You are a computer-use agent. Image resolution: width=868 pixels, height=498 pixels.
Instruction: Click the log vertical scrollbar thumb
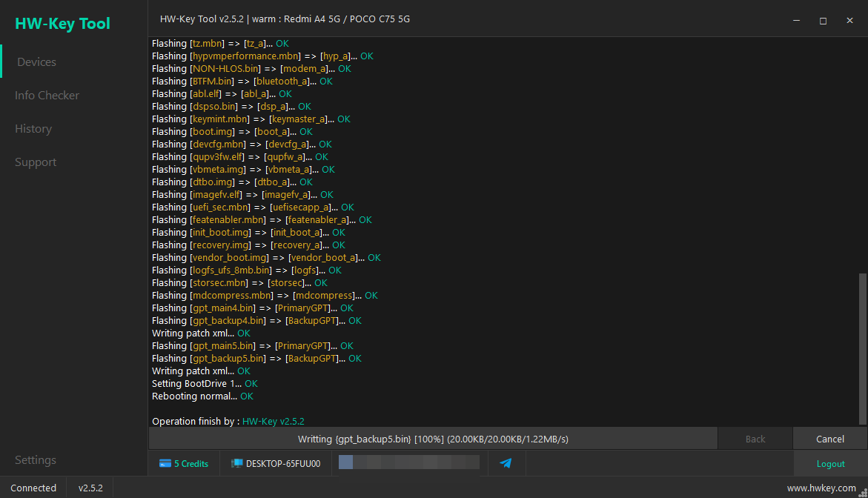[863, 348]
